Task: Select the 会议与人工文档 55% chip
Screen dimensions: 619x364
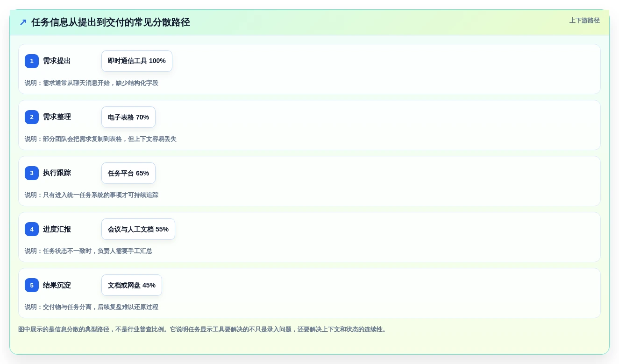Action: [x=138, y=229]
